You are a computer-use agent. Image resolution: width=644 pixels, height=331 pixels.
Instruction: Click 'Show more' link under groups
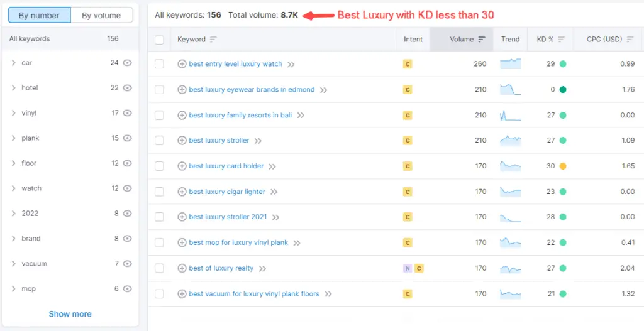tap(70, 314)
